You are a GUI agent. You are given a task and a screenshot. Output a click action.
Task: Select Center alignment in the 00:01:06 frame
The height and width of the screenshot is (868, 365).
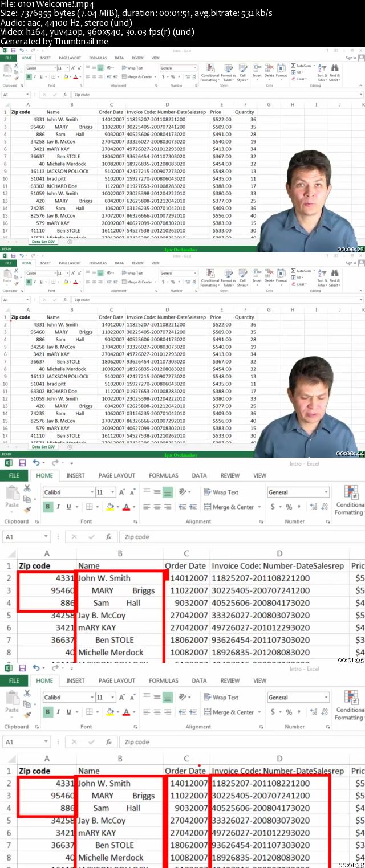[157, 507]
